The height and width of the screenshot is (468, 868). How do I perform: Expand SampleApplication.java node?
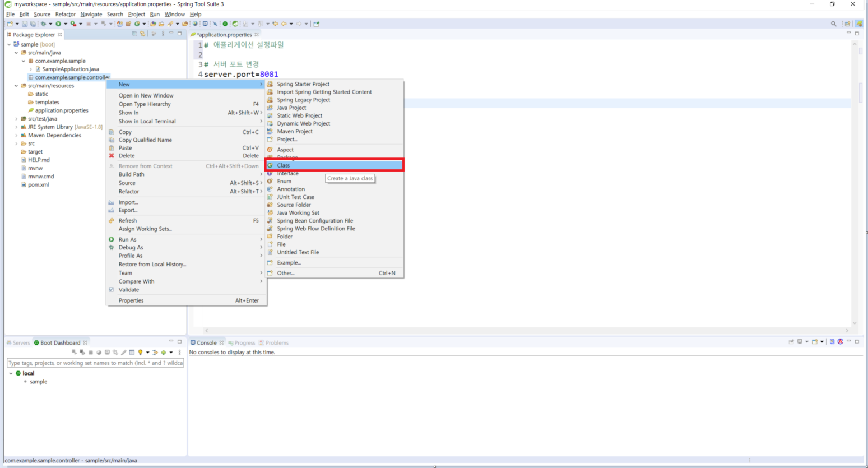point(31,69)
